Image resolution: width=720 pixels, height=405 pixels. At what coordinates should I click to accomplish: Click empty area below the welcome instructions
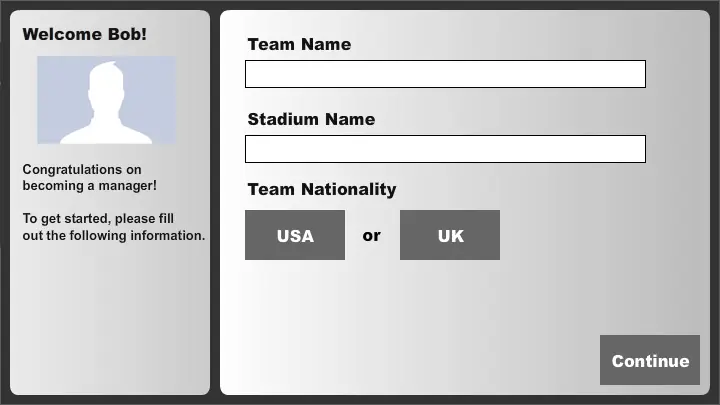110,320
